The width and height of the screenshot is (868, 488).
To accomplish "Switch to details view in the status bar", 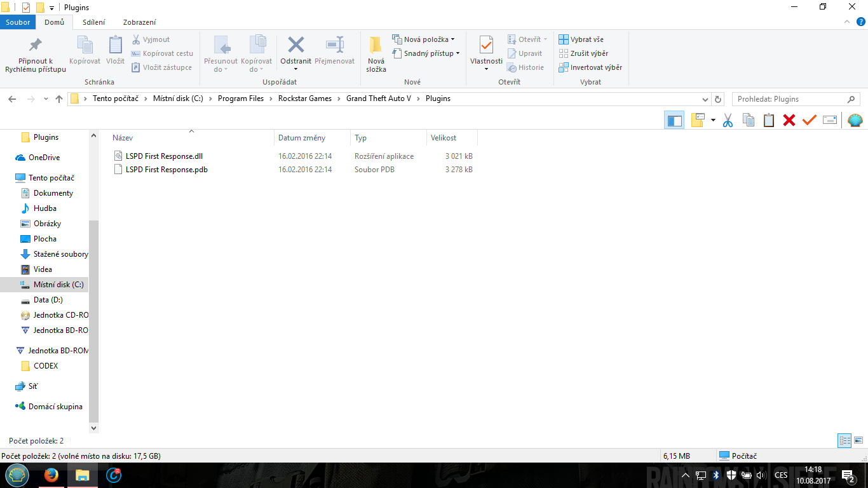I will pyautogui.click(x=844, y=440).
